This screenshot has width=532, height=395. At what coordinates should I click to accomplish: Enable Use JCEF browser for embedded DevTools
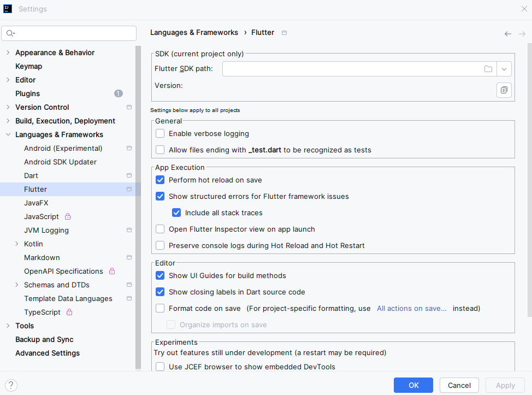pyautogui.click(x=160, y=367)
